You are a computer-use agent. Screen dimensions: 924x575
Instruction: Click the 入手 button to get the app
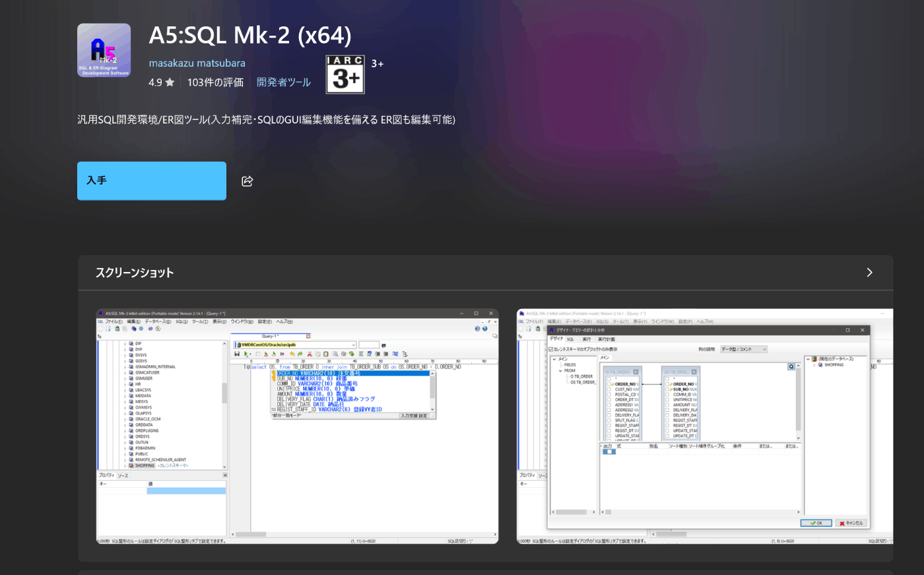[x=152, y=181]
